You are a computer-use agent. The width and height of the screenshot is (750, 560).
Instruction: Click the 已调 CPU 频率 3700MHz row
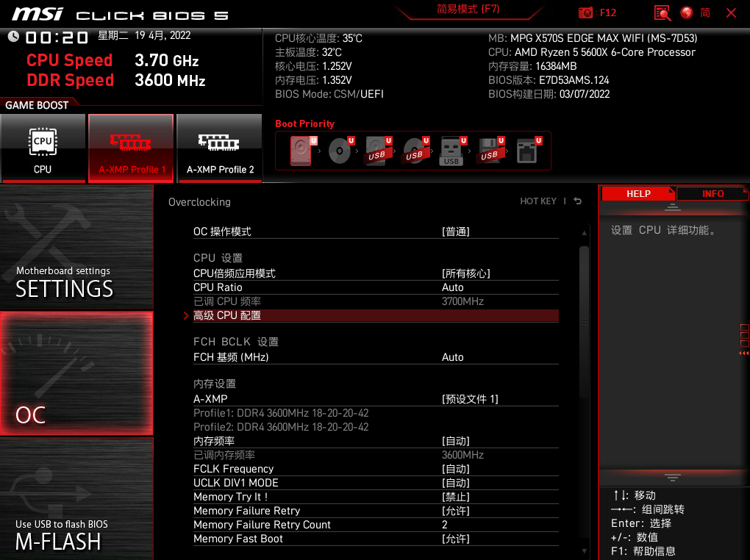pyautogui.click(x=376, y=301)
